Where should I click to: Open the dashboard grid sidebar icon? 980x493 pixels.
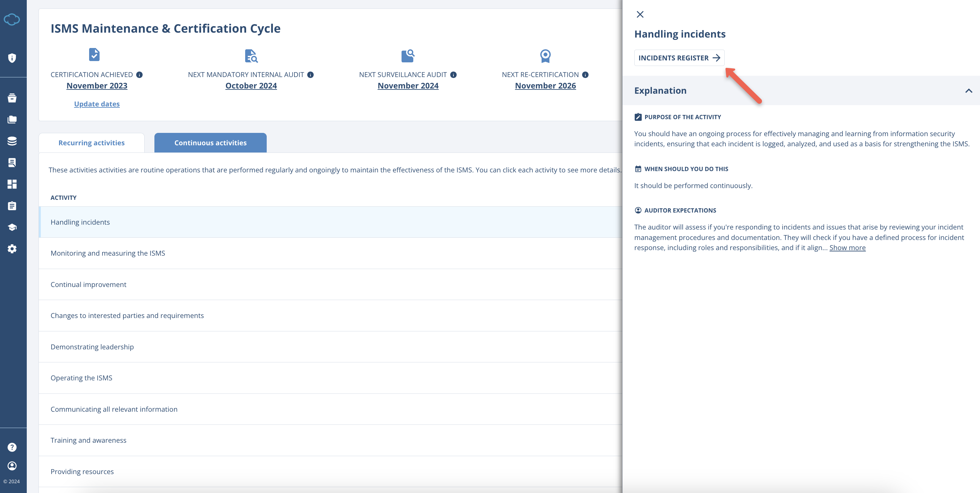(12, 184)
